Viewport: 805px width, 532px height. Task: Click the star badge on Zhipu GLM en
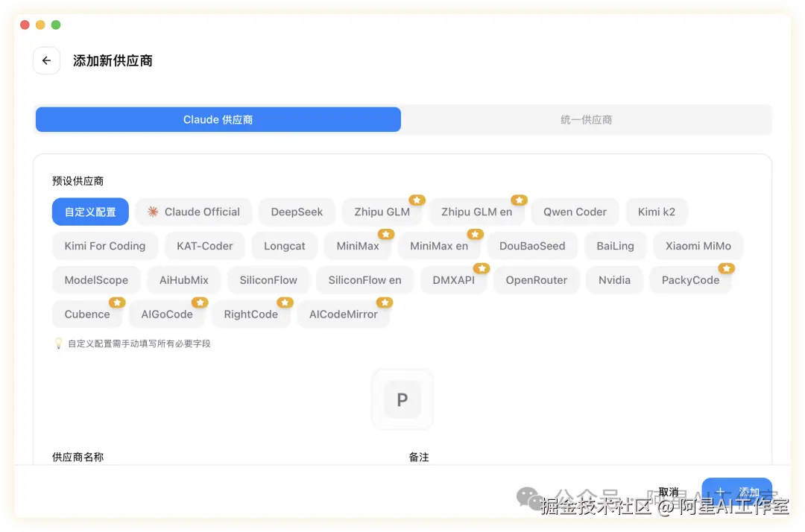519,200
